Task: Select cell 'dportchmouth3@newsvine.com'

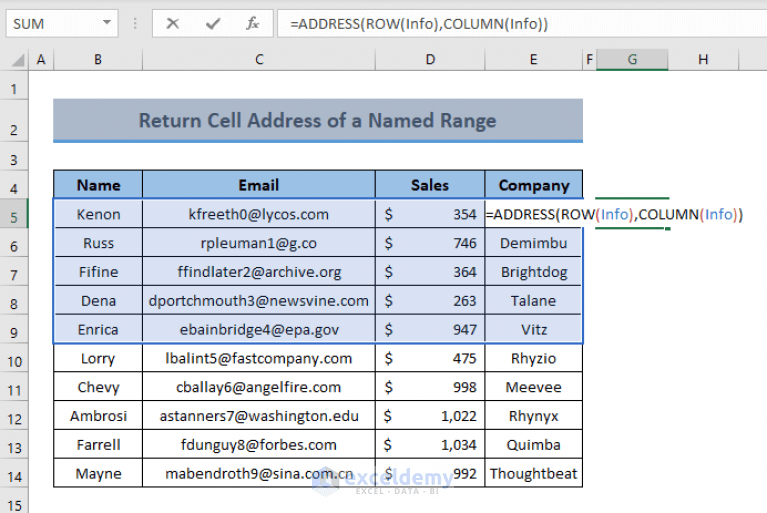Action: [259, 300]
